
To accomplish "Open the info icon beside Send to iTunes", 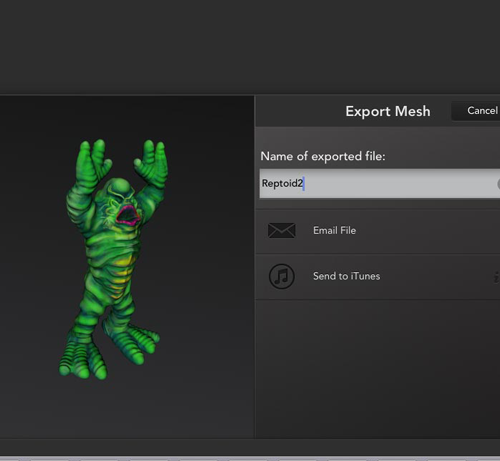I will pyautogui.click(x=497, y=277).
